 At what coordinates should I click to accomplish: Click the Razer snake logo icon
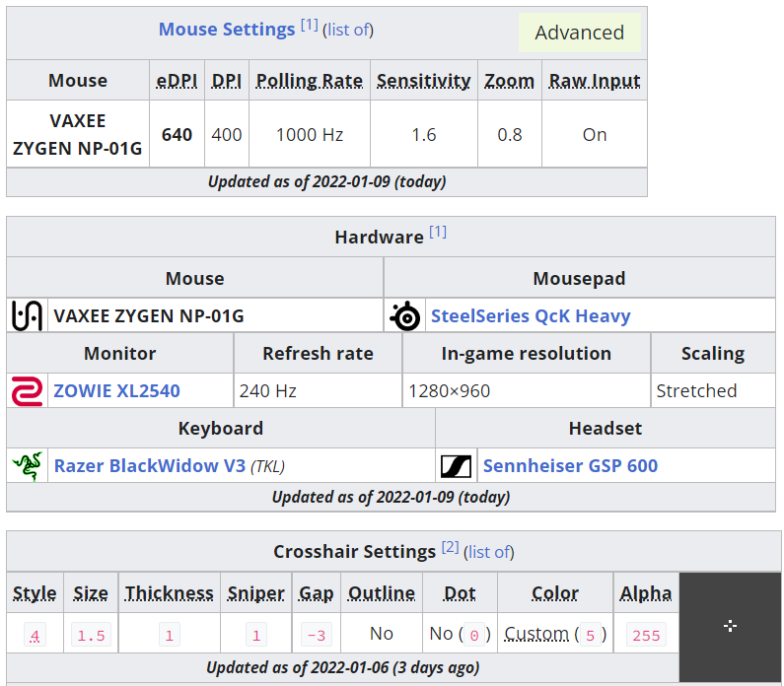[27, 465]
